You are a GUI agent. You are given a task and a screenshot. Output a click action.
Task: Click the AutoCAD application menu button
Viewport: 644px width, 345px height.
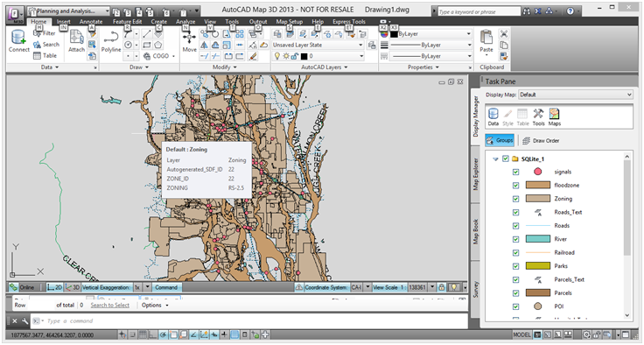tap(14, 13)
